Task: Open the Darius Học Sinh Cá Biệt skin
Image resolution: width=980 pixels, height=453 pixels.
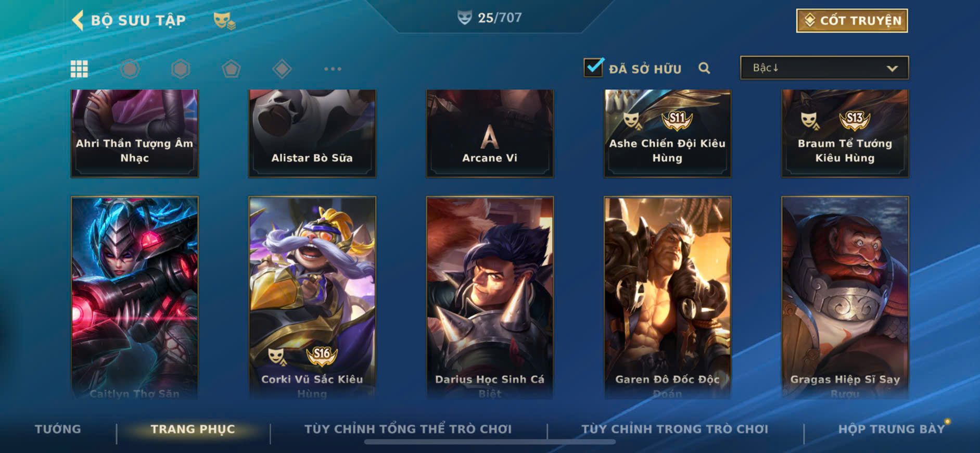Action: coord(490,298)
